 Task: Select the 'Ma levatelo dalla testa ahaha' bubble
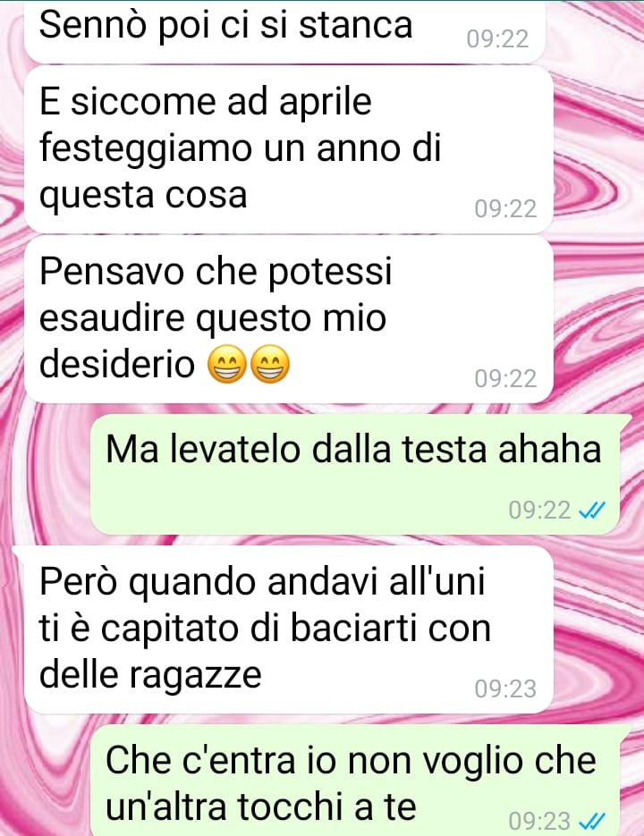[356, 475]
